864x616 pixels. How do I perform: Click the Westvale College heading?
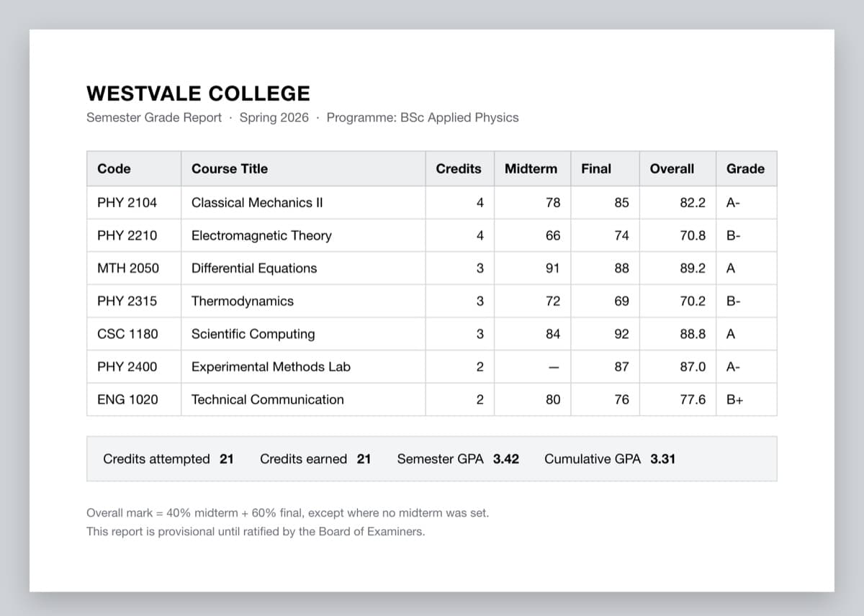pyautogui.click(x=198, y=94)
